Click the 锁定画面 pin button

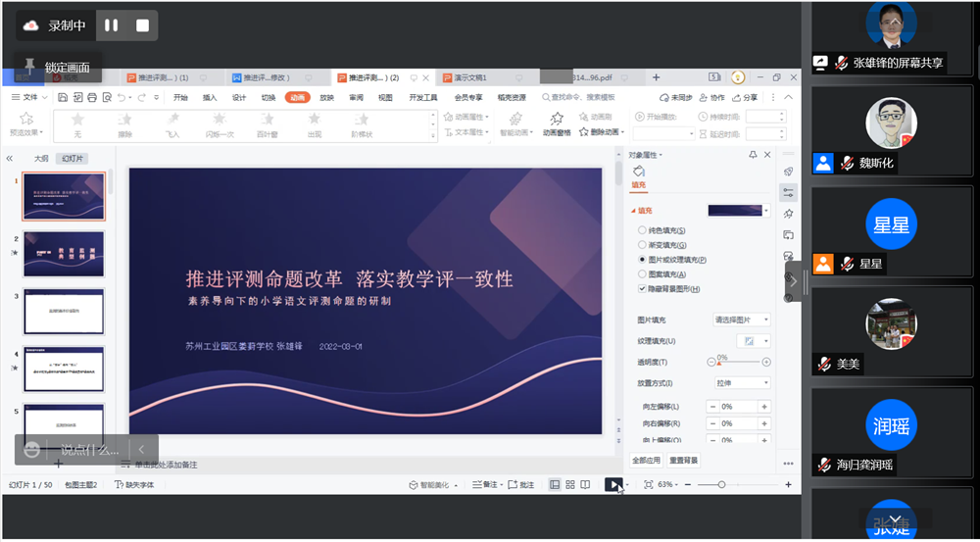click(58, 67)
